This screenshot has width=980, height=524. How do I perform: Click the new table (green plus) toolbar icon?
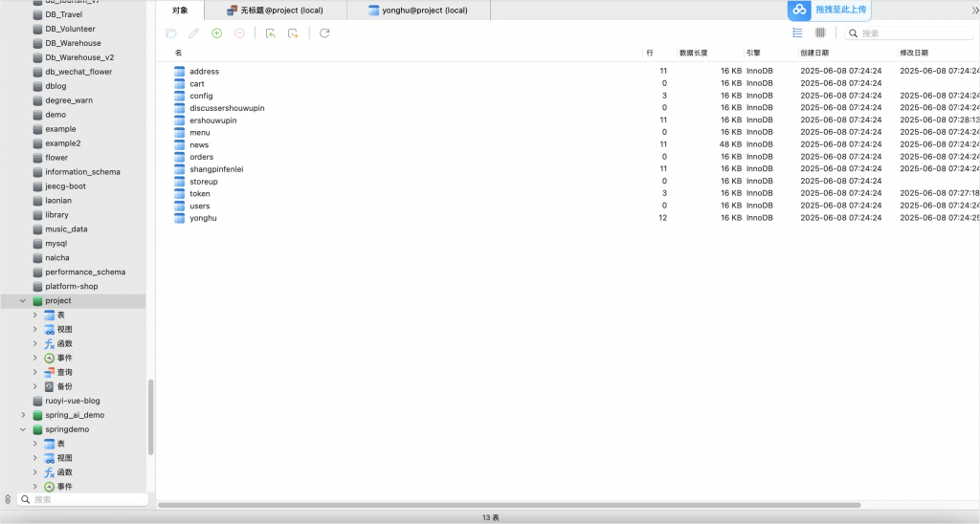216,33
